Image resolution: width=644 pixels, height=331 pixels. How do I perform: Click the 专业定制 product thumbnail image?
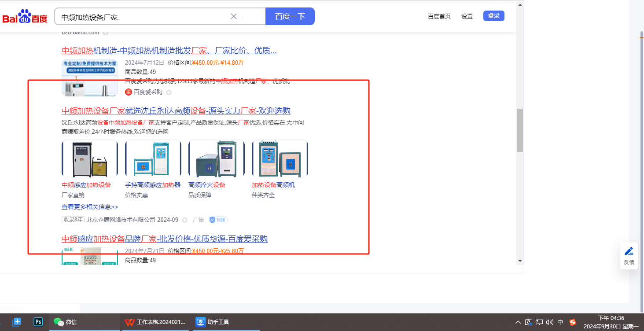click(90, 77)
